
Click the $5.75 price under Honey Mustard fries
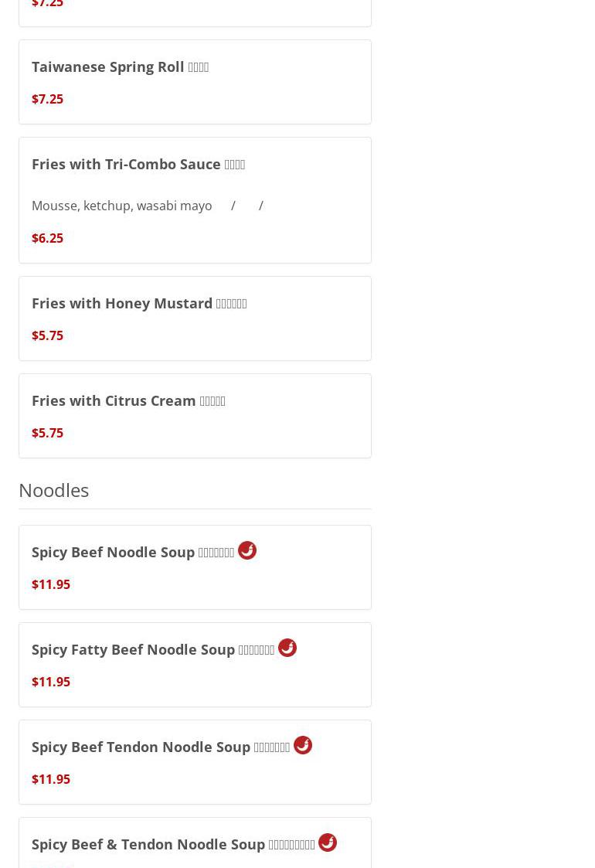tap(48, 335)
